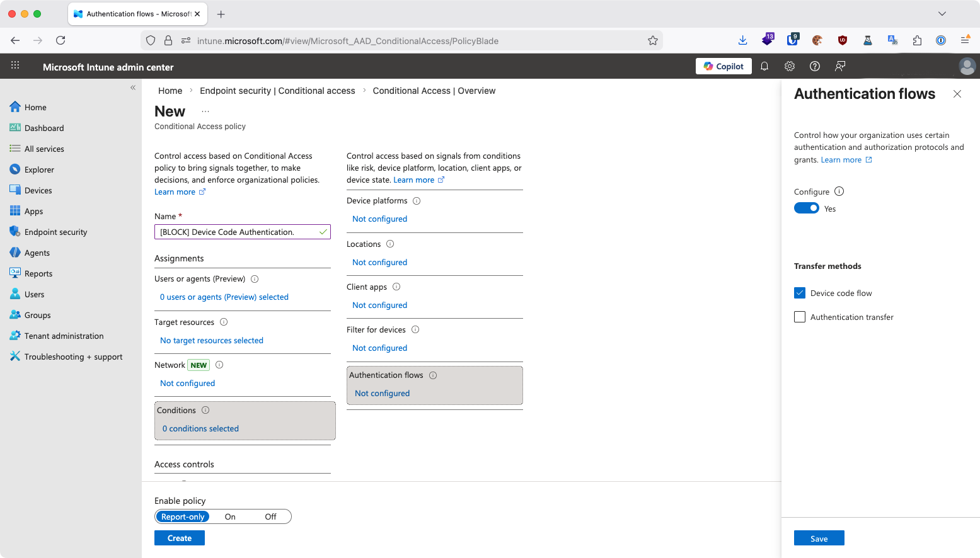980x558 pixels.
Task: Open notifications bell icon
Action: tap(764, 66)
